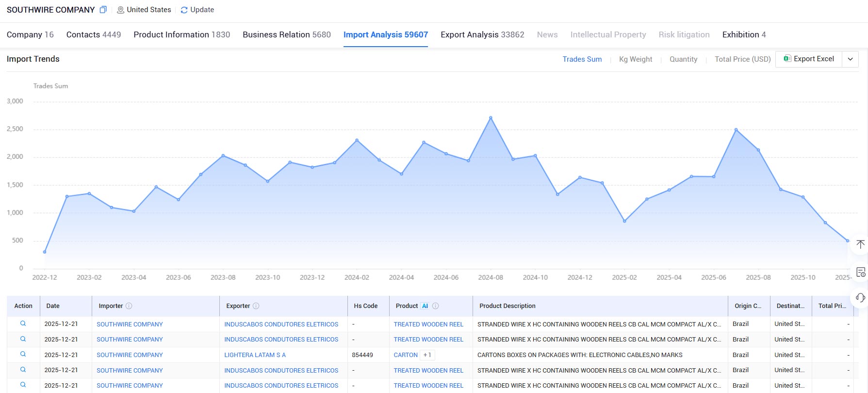868x393 pixels.
Task: Click Hs Code cell 854449
Action: tap(362, 355)
